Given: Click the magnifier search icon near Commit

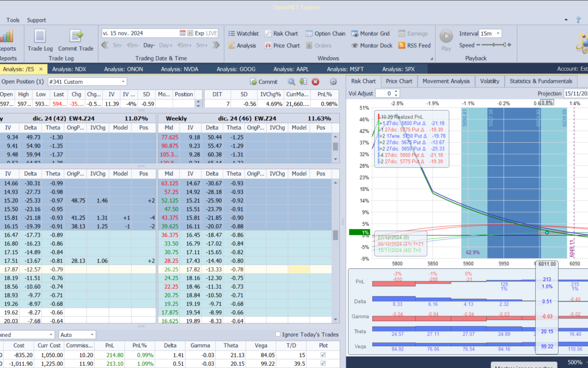Looking at the screenshot, I should pyautogui.click(x=291, y=82).
